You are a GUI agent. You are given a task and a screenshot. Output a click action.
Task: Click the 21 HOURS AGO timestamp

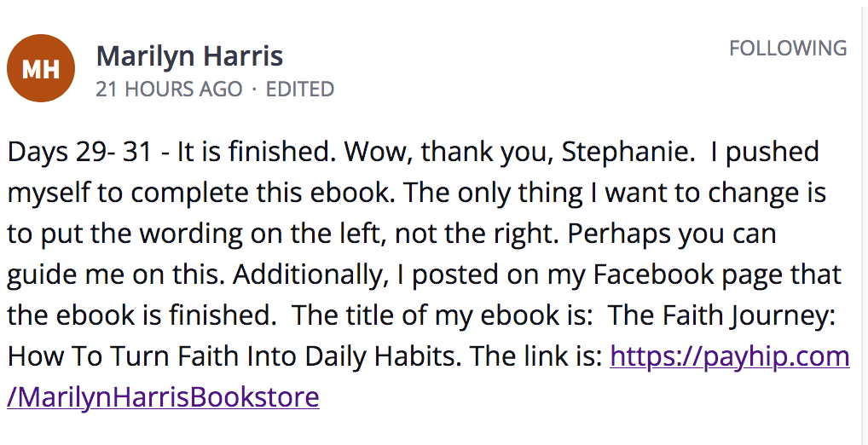coord(169,90)
